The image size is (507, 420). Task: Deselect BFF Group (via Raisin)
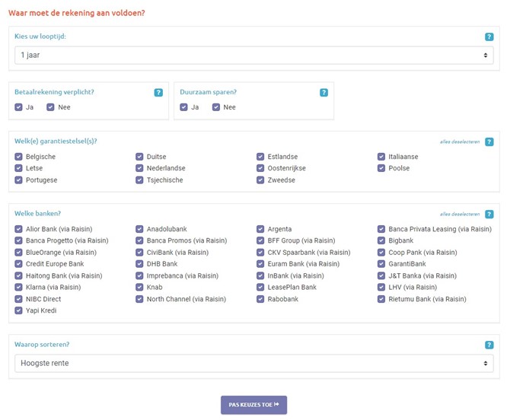coord(260,240)
